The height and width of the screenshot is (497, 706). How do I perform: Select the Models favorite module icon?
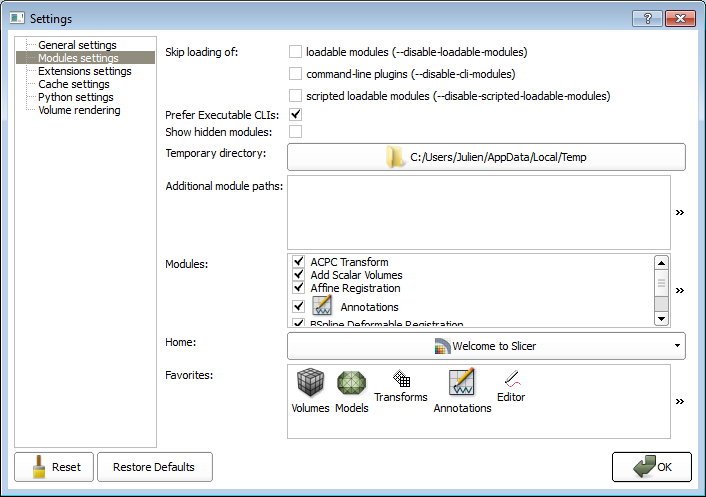(x=351, y=385)
